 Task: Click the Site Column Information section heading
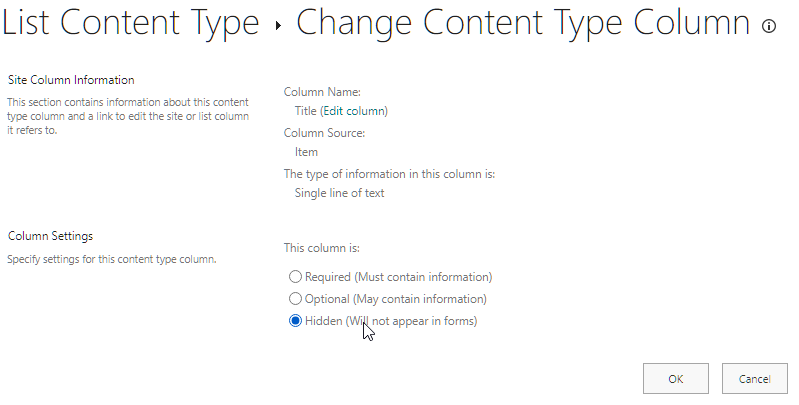71,80
